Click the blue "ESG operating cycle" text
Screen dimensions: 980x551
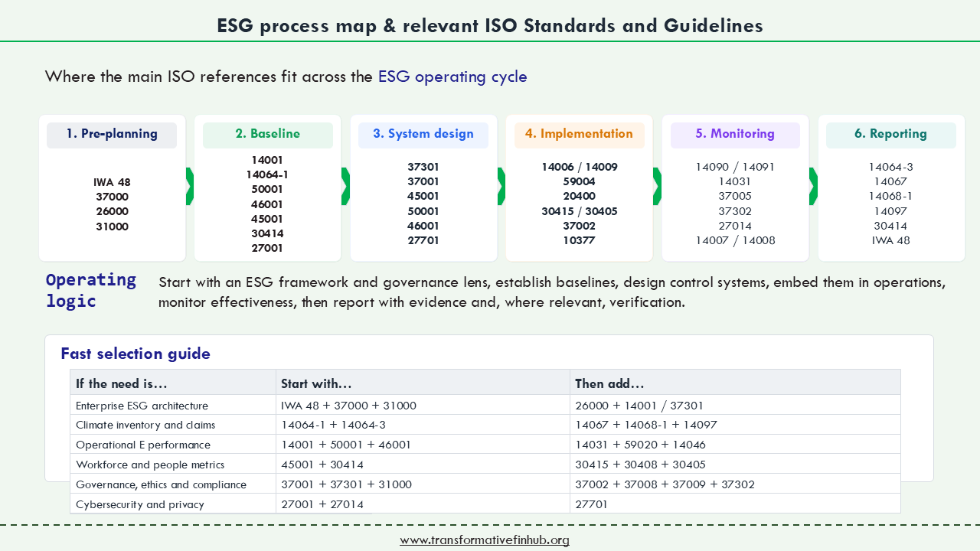tap(452, 77)
